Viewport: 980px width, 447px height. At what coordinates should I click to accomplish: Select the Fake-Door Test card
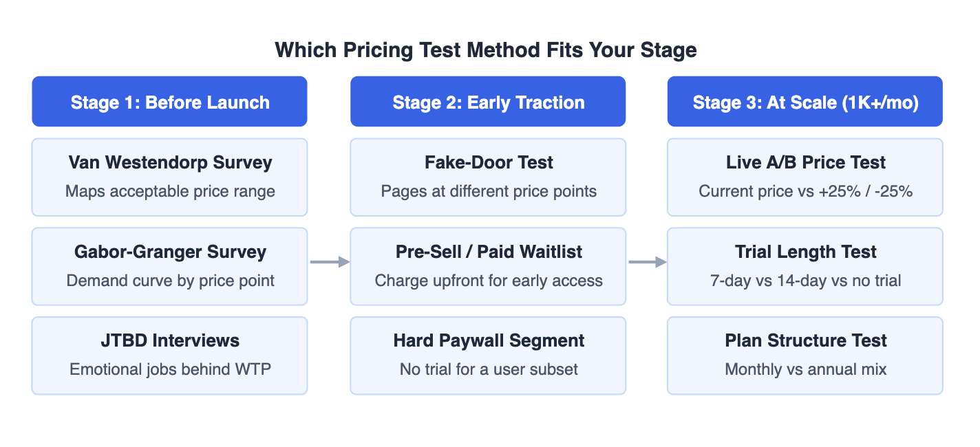[488, 177]
